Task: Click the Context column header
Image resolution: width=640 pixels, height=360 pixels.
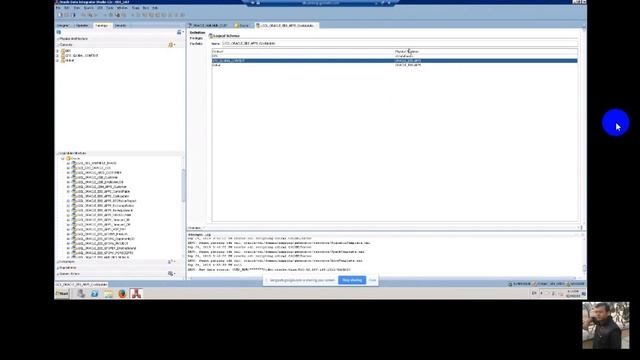Action: pyautogui.click(x=303, y=51)
